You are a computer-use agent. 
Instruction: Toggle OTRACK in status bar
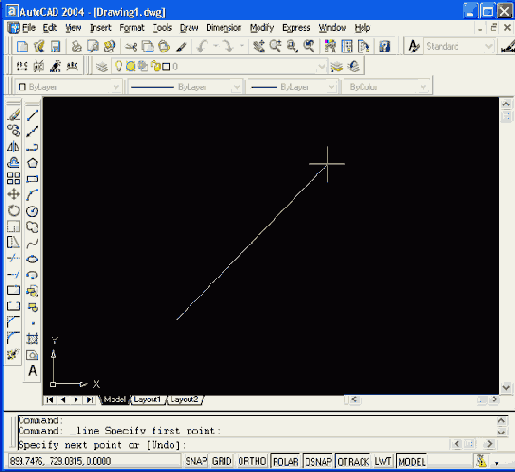pos(353,461)
